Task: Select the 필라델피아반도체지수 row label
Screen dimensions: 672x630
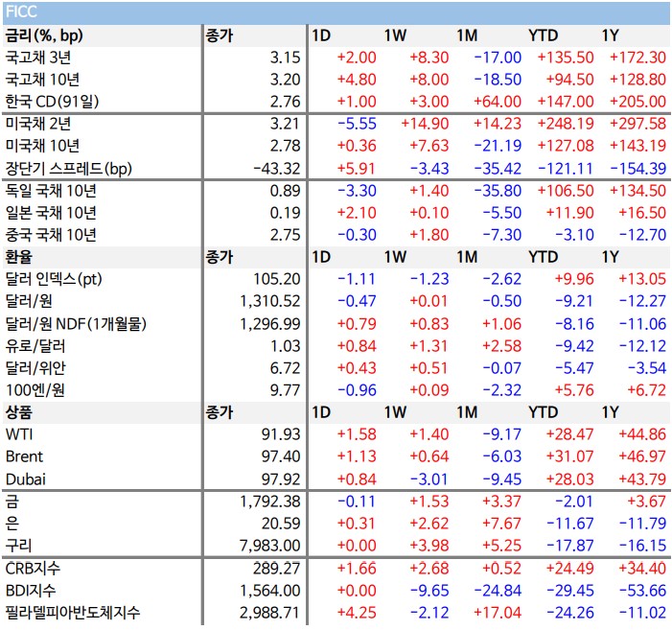Action: (x=73, y=613)
